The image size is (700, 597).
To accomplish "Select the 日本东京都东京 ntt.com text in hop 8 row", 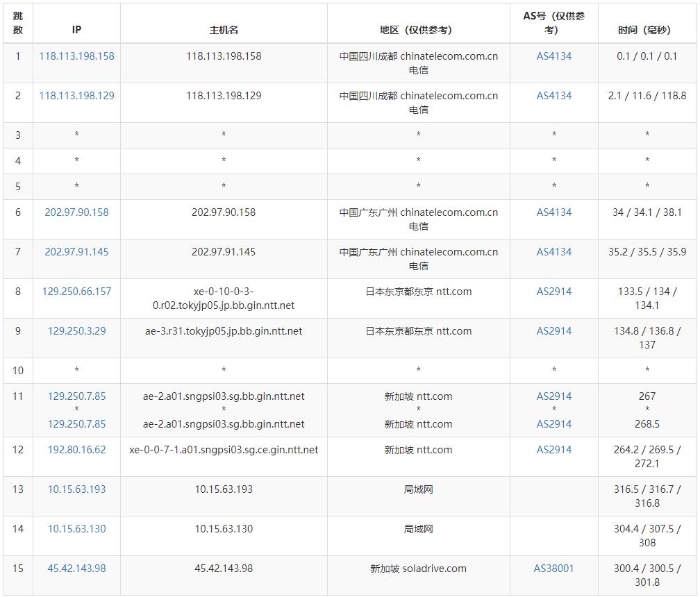I will (418, 292).
